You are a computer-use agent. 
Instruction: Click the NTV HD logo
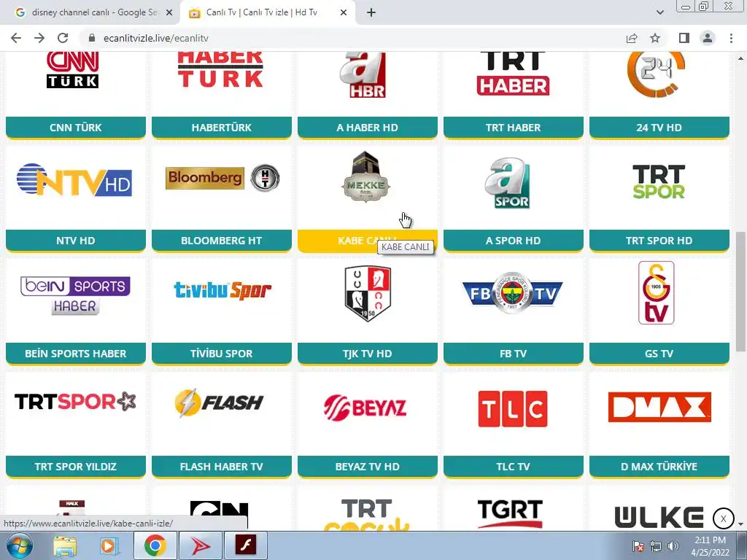coord(74,180)
